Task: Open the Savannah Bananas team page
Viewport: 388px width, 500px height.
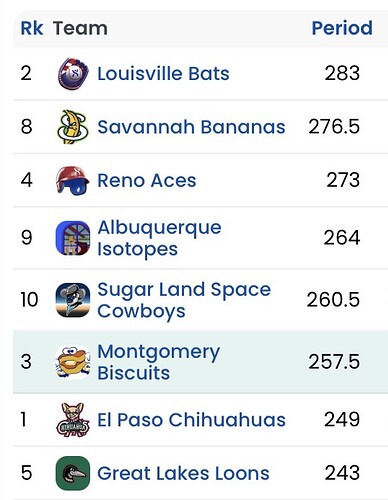Action: point(191,127)
